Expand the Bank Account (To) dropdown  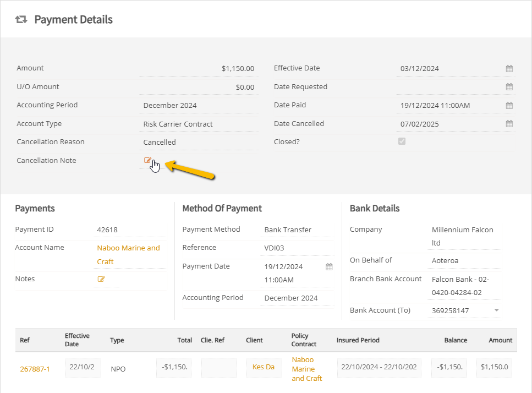(496, 310)
